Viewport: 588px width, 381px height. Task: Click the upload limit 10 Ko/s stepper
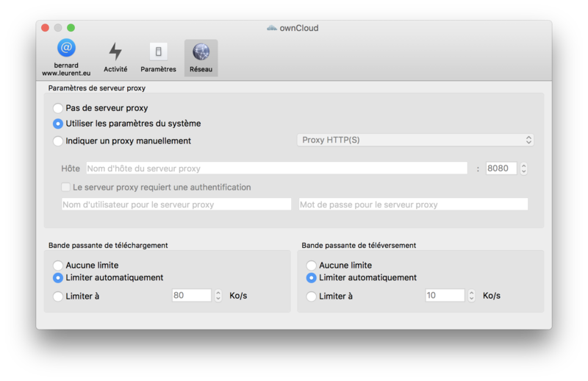pos(471,296)
